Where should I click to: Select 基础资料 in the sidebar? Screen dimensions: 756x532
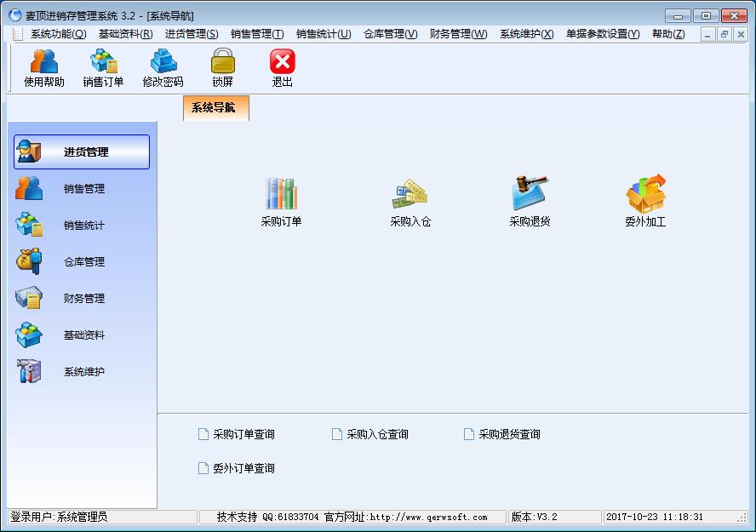pyautogui.click(x=82, y=335)
